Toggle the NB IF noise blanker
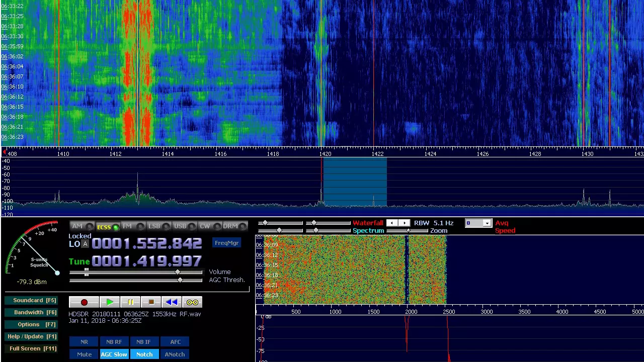Screen dimensions: 644x362 coord(143,342)
